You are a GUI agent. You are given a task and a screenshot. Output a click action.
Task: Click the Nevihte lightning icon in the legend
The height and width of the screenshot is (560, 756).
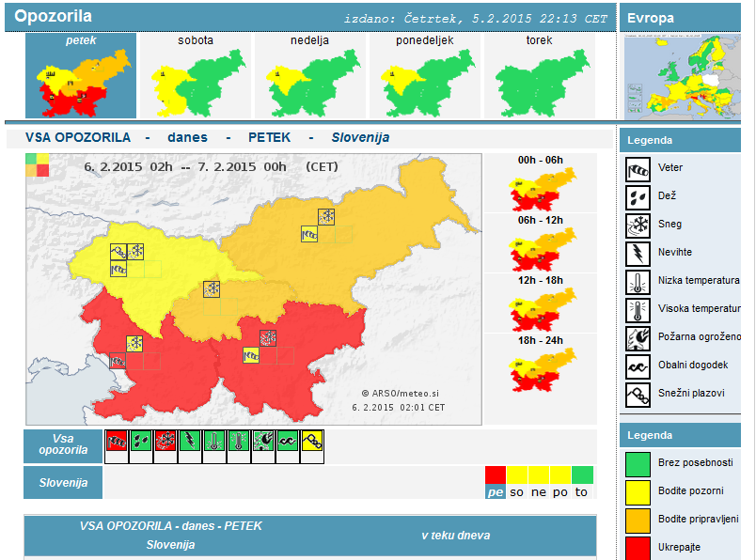click(638, 255)
